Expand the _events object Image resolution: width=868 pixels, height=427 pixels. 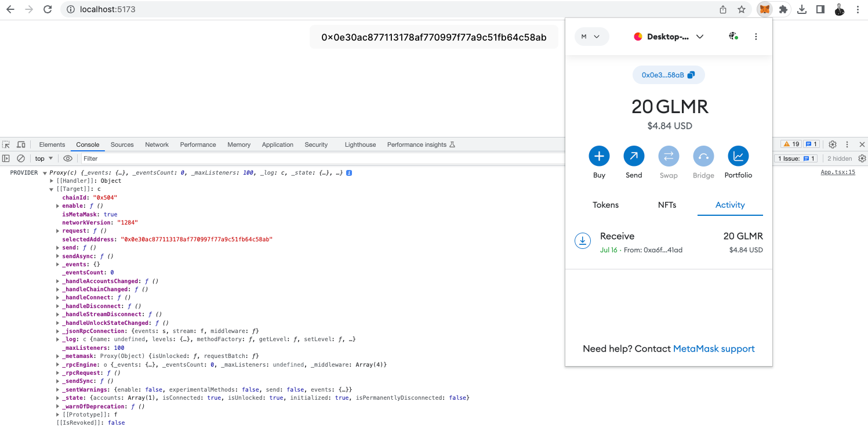click(x=57, y=265)
